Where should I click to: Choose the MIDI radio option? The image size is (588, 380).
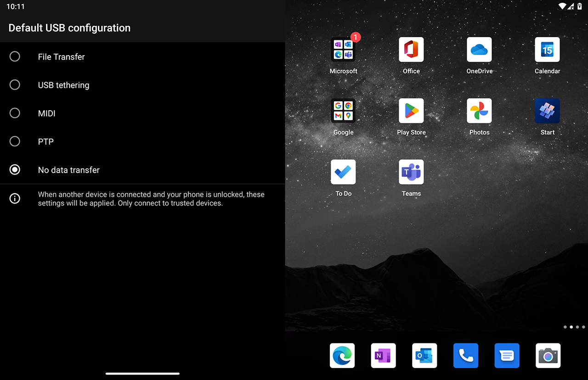15,113
